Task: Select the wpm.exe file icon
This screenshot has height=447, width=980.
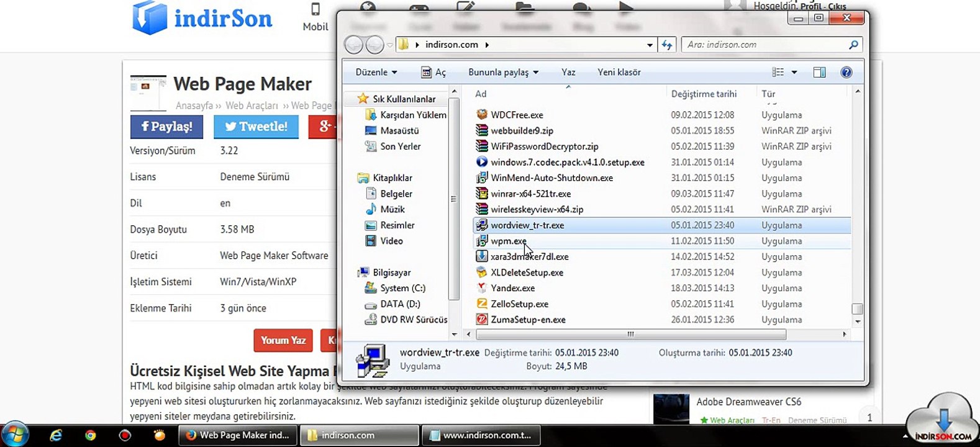Action: tap(481, 241)
